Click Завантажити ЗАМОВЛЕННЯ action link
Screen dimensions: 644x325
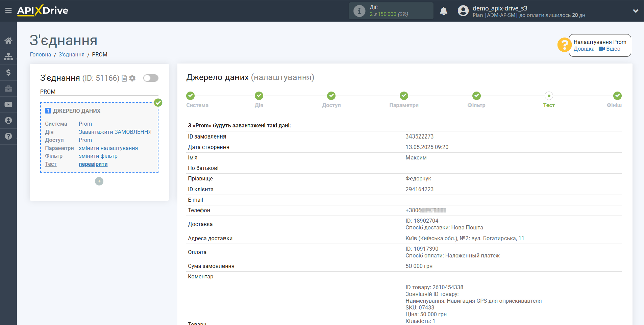(x=115, y=132)
